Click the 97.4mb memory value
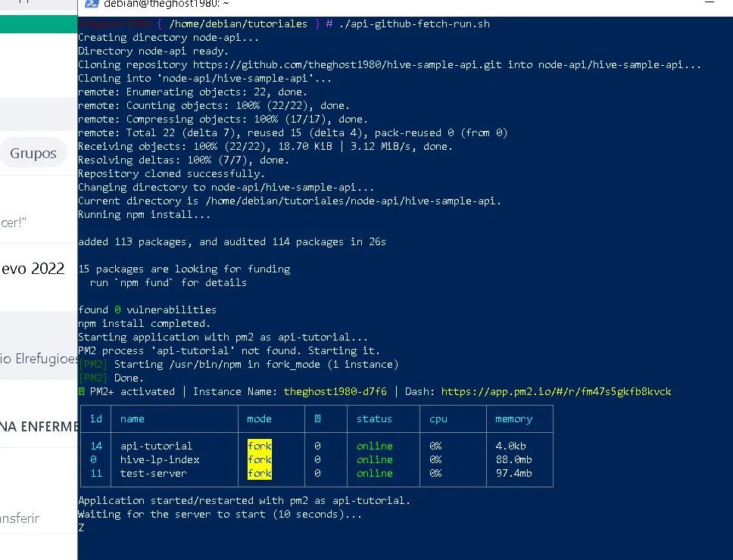 513,473
